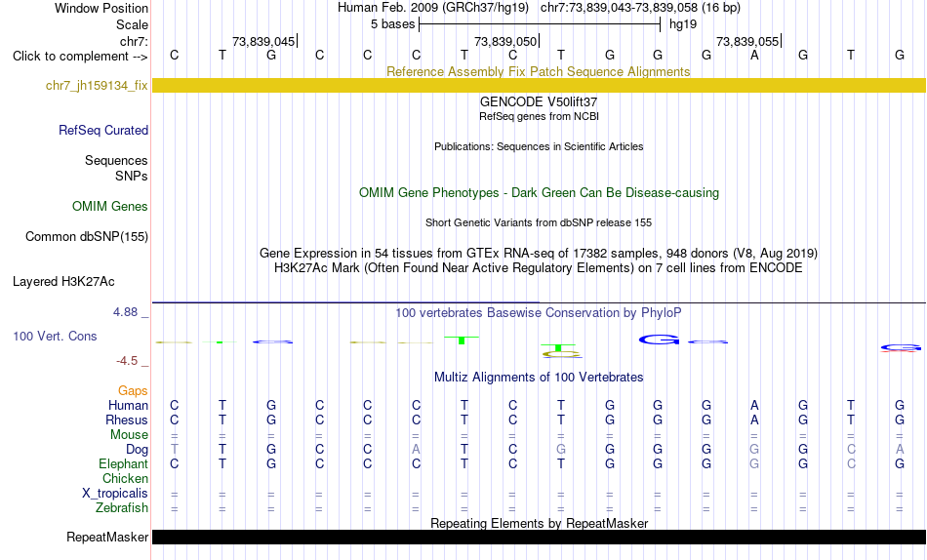Click the 73,839,050 position marker
The image size is (927, 560).
506,41
